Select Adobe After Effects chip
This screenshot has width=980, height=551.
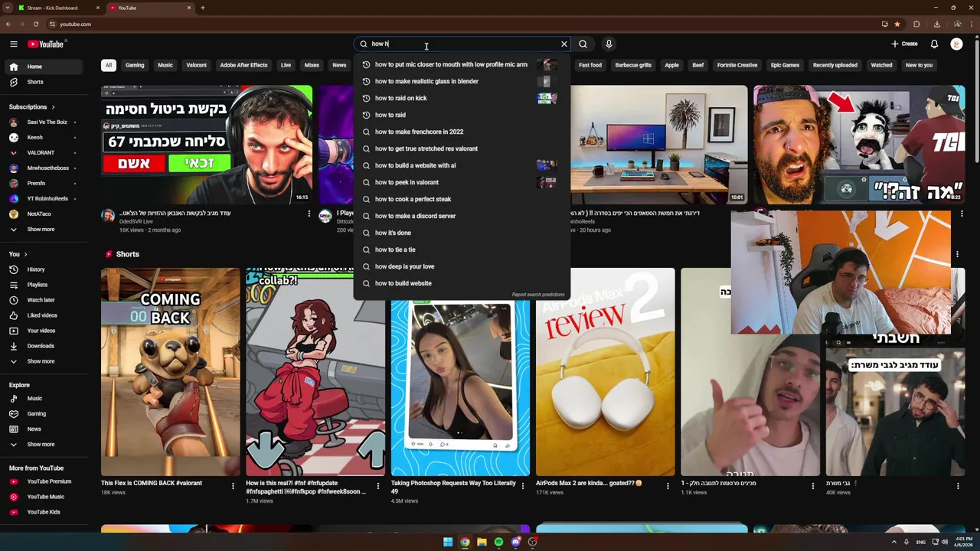tap(243, 65)
